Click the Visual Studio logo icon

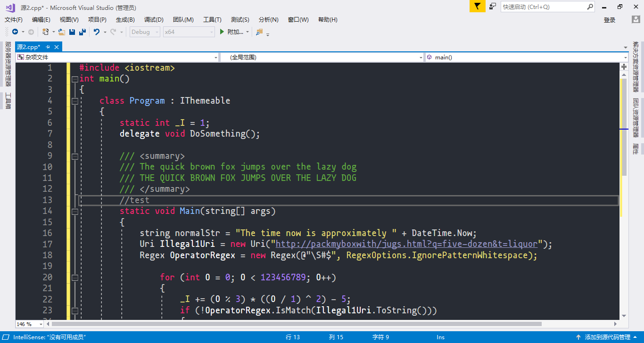point(10,7)
